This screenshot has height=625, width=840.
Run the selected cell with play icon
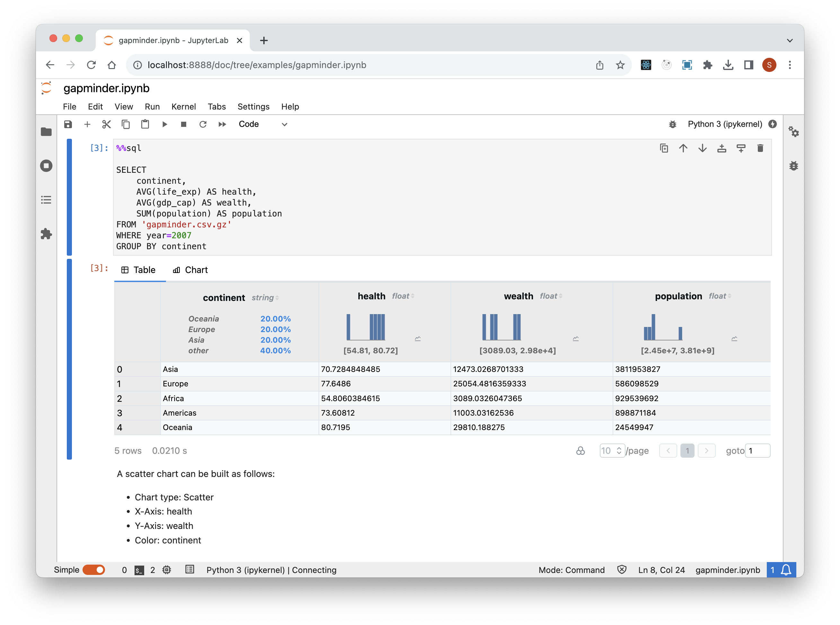point(164,125)
